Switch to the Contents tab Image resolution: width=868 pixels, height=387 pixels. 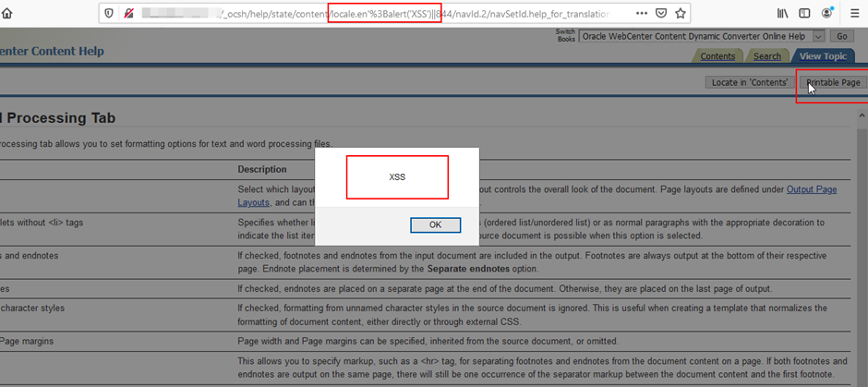pyautogui.click(x=717, y=56)
